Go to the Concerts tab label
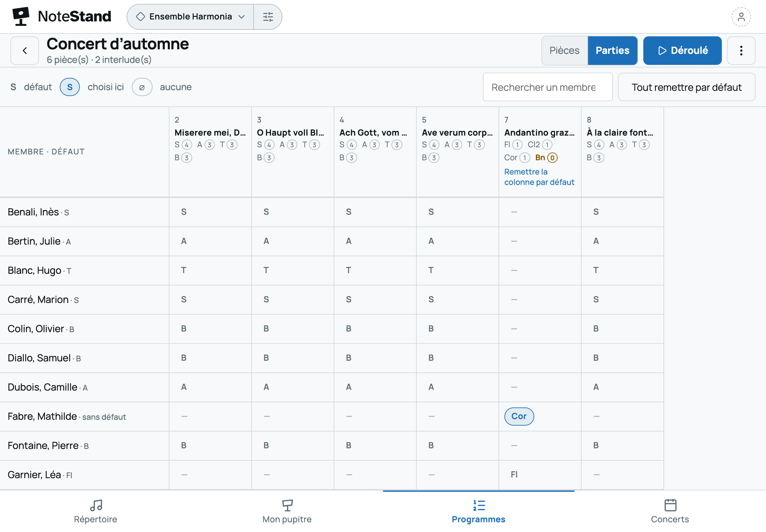This screenshot has width=766, height=532. tap(670, 519)
